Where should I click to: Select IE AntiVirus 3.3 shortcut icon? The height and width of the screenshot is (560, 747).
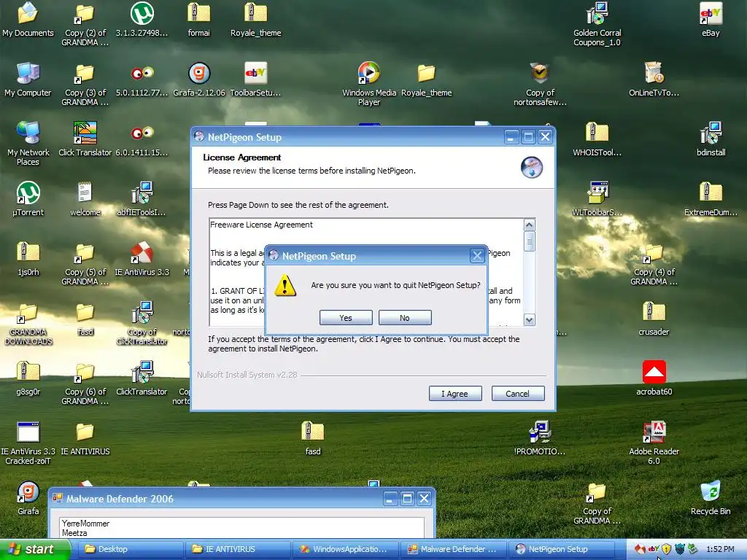142,259
